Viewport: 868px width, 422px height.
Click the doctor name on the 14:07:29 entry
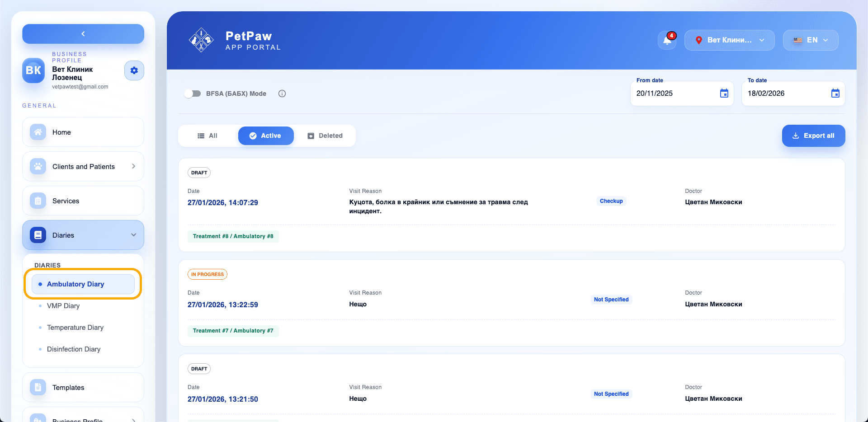[713, 202]
